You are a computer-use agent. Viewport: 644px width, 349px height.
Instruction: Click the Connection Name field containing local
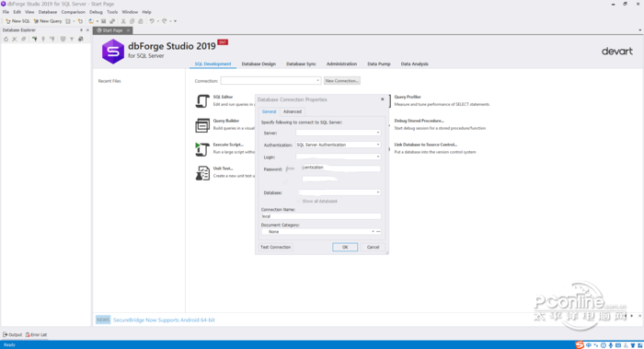click(x=321, y=216)
